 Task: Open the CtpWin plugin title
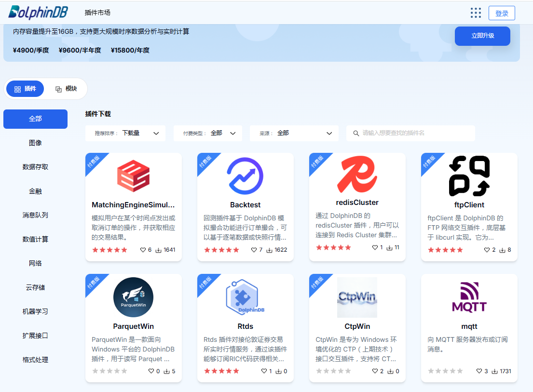point(357,326)
